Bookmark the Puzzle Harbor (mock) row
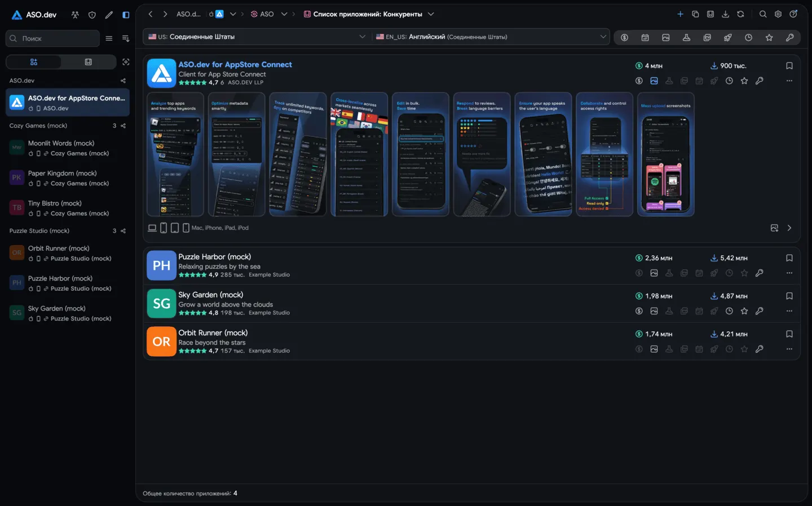Image resolution: width=812 pixels, height=506 pixels. pyautogui.click(x=789, y=258)
